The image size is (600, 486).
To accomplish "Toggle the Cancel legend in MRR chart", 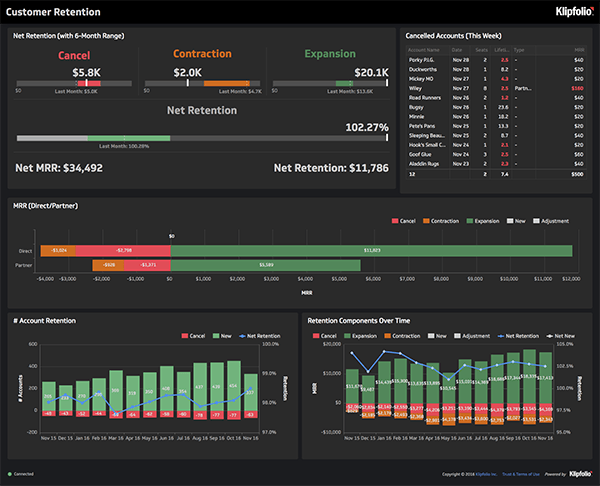I will 404,221.
